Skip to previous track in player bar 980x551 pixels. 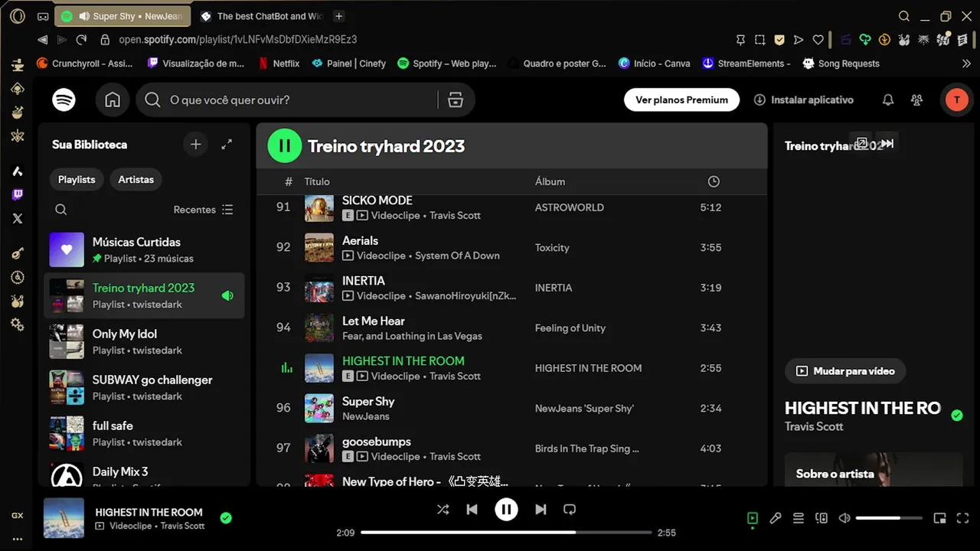click(472, 509)
